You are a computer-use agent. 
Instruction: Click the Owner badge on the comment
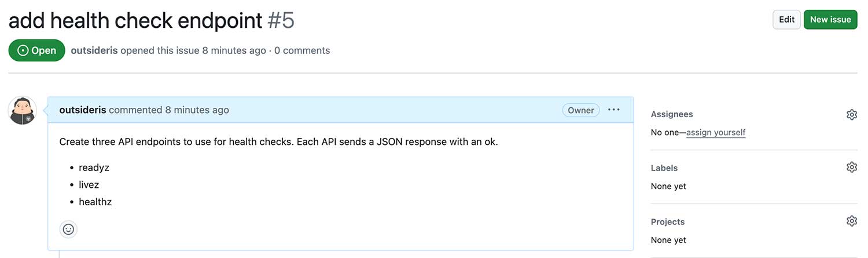pos(581,110)
